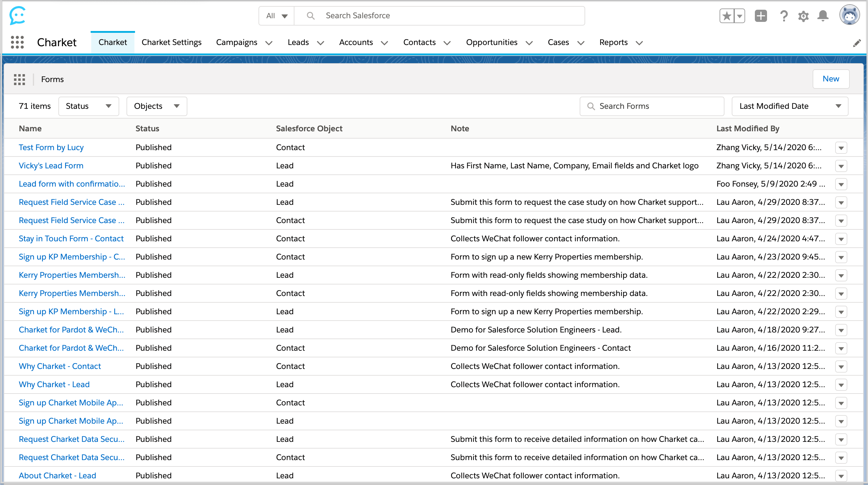
Task: Expand the Leads tab chevron
Action: (x=321, y=43)
